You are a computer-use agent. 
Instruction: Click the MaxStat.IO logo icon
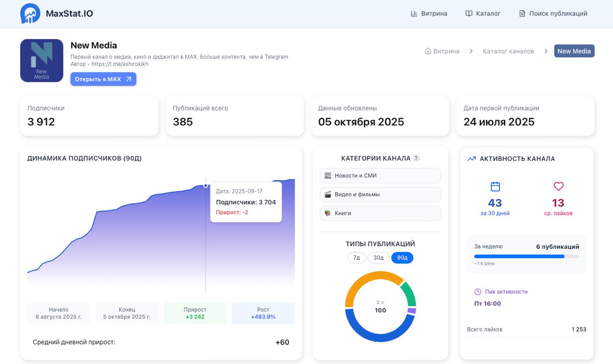pos(30,13)
